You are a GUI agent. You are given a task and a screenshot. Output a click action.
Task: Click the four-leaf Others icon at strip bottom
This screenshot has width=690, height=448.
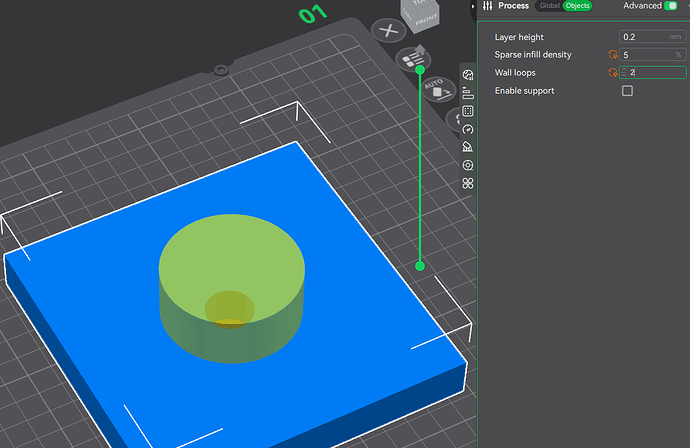(467, 183)
